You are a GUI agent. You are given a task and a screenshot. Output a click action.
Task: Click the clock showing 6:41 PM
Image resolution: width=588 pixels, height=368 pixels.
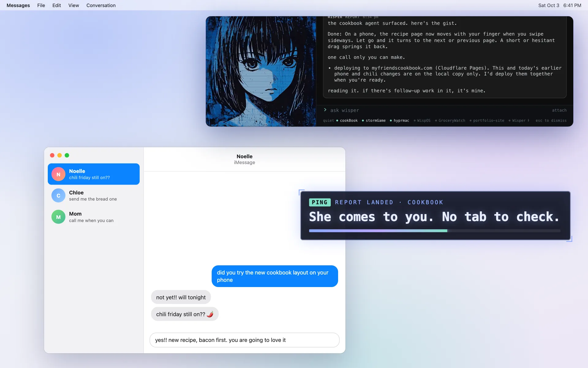(572, 5)
